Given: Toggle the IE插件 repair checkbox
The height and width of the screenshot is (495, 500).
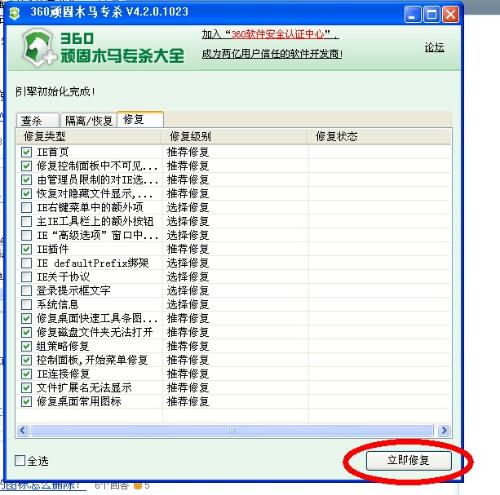Looking at the screenshot, I should [26, 249].
